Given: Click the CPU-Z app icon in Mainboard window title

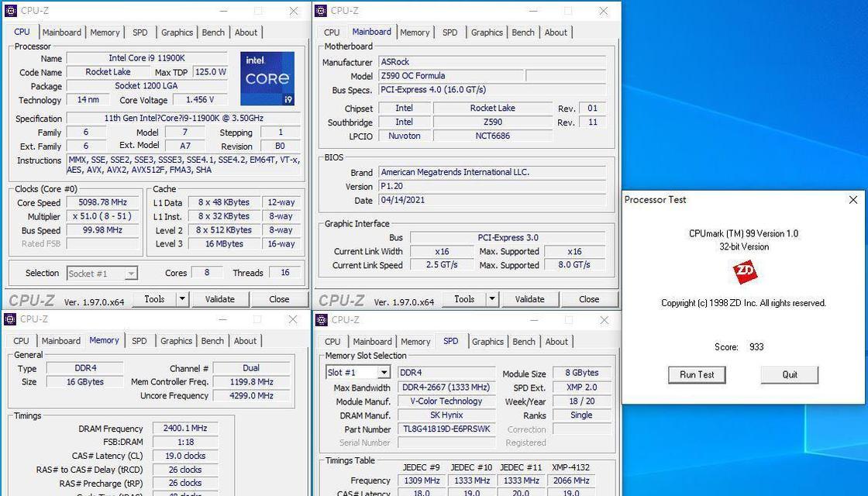Looking at the screenshot, I should [321, 11].
